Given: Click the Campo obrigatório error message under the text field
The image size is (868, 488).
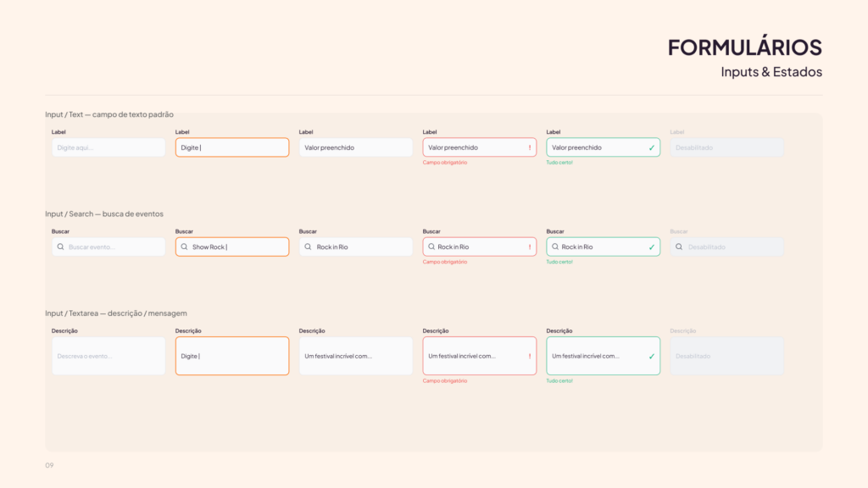Looking at the screenshot, I should click(445, 163).
